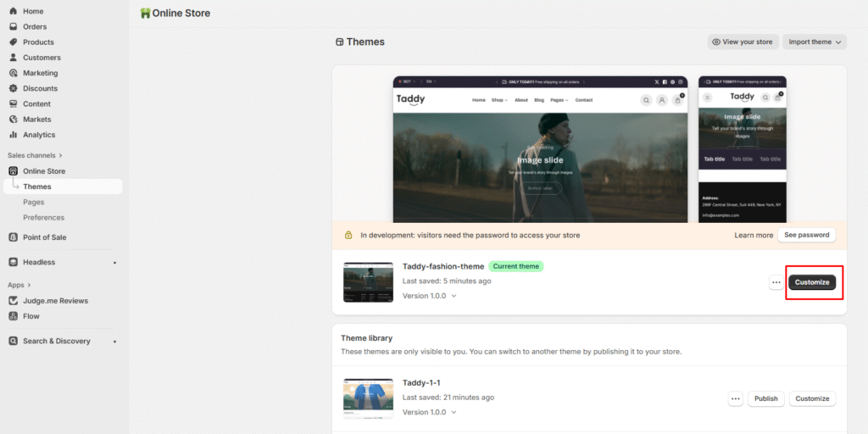Click the Taddy-1-1 theme thumbnail
This screenshot has width=868, height=434.
[x=368, y=398]
